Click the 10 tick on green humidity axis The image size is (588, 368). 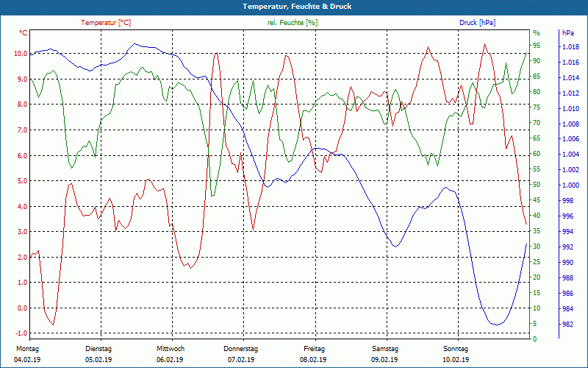(537, 308)
